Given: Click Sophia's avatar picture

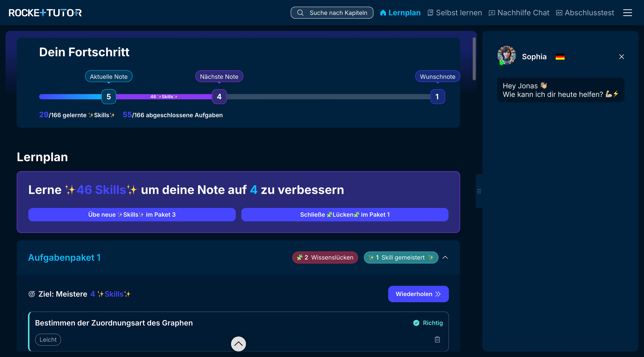Looking at the screenshot, I should (506, 55).
